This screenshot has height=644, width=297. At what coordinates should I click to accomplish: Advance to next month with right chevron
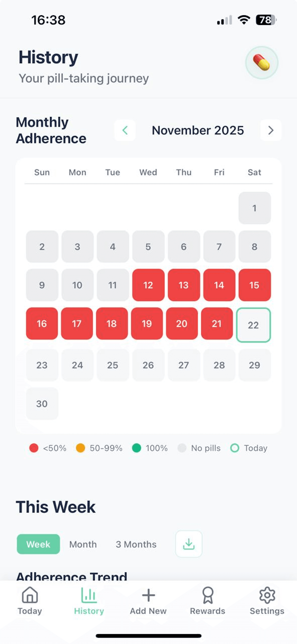[271, 130]
